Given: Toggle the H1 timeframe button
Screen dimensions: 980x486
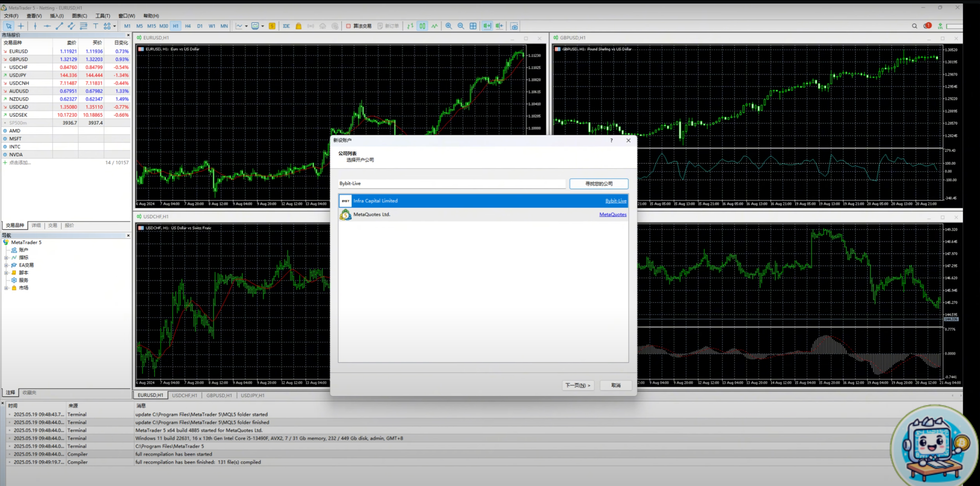Looking at the screenshot, I should click(176, 26).
